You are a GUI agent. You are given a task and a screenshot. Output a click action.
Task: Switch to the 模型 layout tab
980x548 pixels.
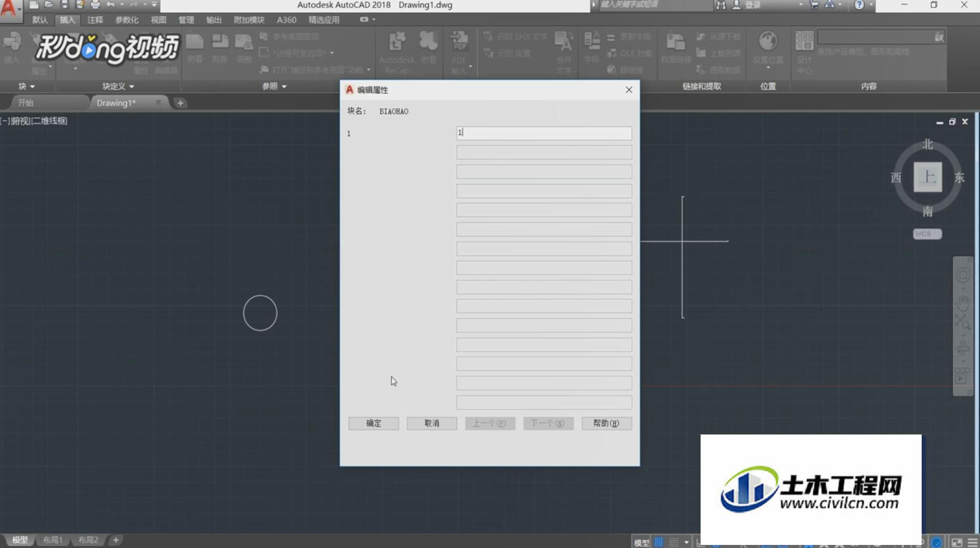pos(20,540)
